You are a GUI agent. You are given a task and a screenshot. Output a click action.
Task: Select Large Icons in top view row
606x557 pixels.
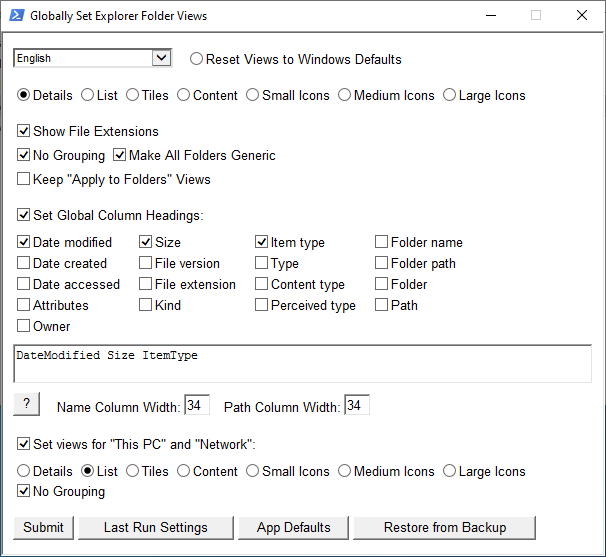pyautogui.click(x=450, y=96)
